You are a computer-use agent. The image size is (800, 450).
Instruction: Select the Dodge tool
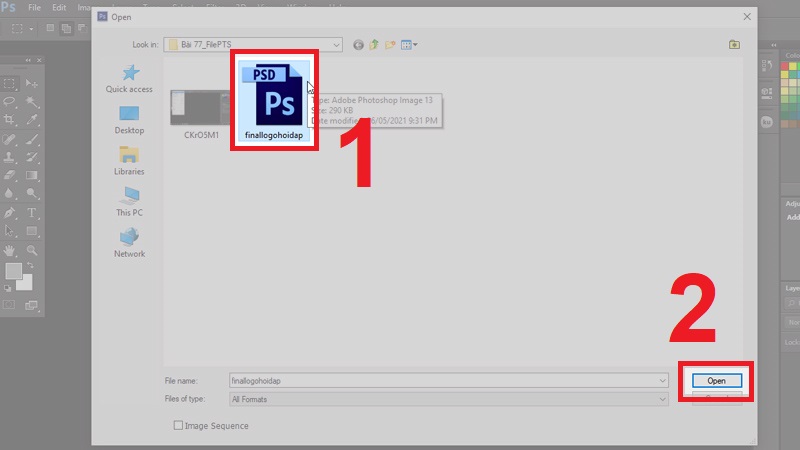coord(32,194)
